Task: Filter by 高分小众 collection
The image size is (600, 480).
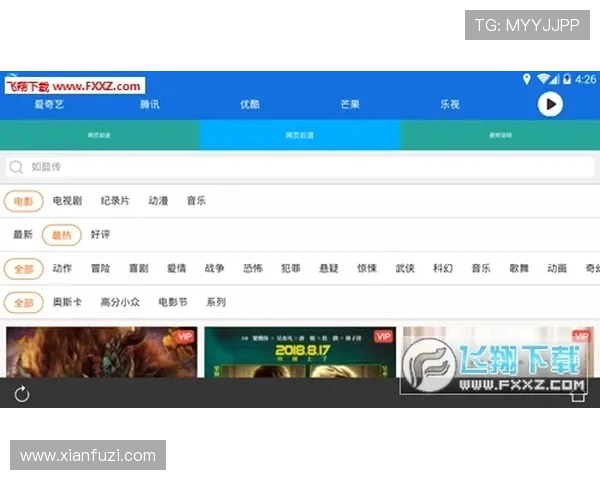Action: tap(120, 302)
